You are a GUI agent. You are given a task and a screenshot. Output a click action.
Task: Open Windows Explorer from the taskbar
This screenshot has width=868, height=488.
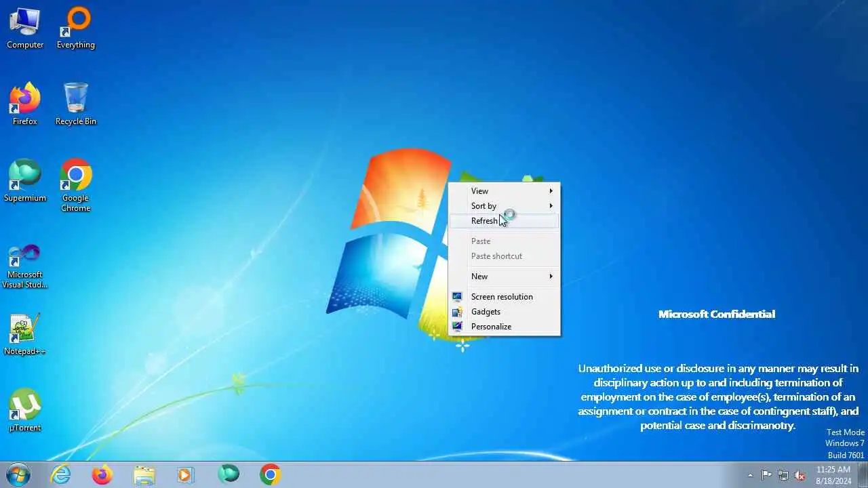(144, 475)
